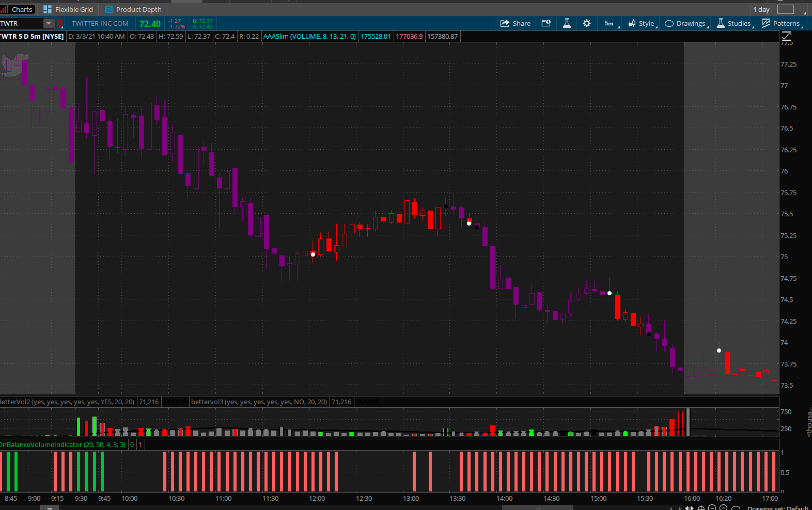Click the zoom out minus icon
812x510 pixels.
(x=724, y=508)
